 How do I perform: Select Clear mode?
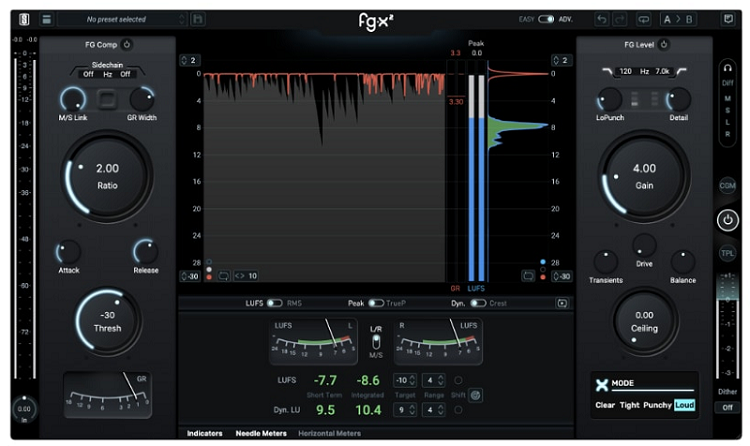(605, 405)
